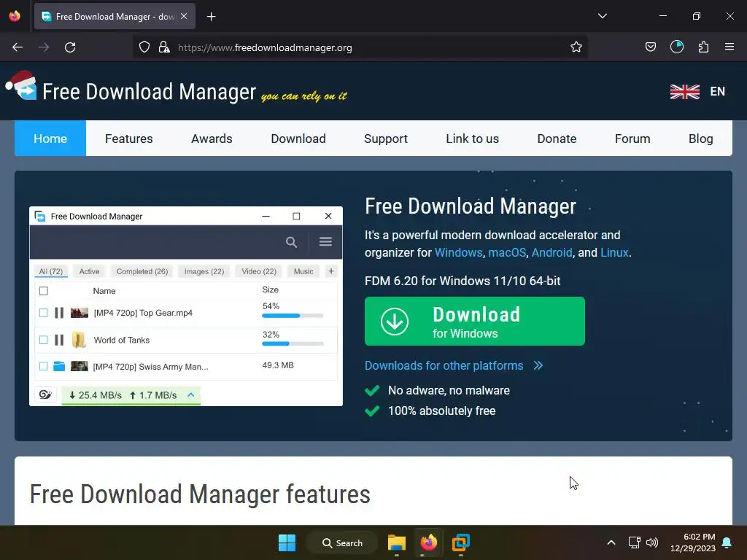Viewport: 747px width, 560px height.
Task: Select the Completed (26) filter in preview
Action: pyautogui.click(x=142, y=271)
